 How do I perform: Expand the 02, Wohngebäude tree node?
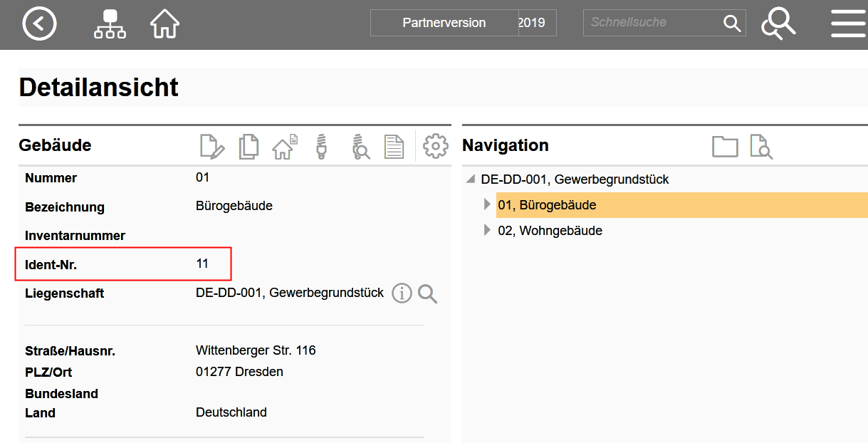pos(488,230)
